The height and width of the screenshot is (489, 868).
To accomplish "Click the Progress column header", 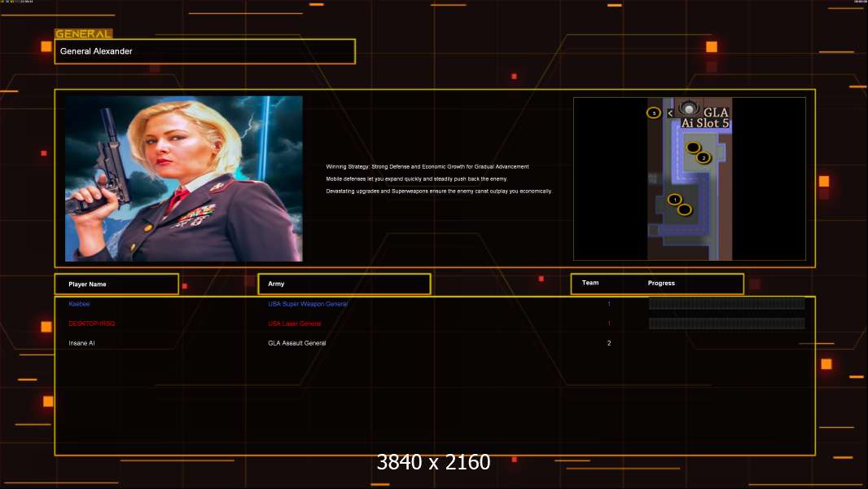I will click(661, 283).
